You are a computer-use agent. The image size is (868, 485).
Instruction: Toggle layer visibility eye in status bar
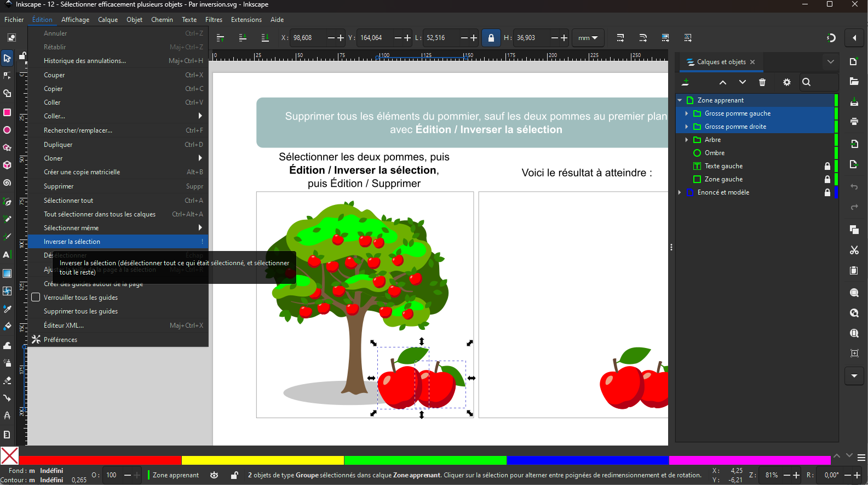[214, 475]
